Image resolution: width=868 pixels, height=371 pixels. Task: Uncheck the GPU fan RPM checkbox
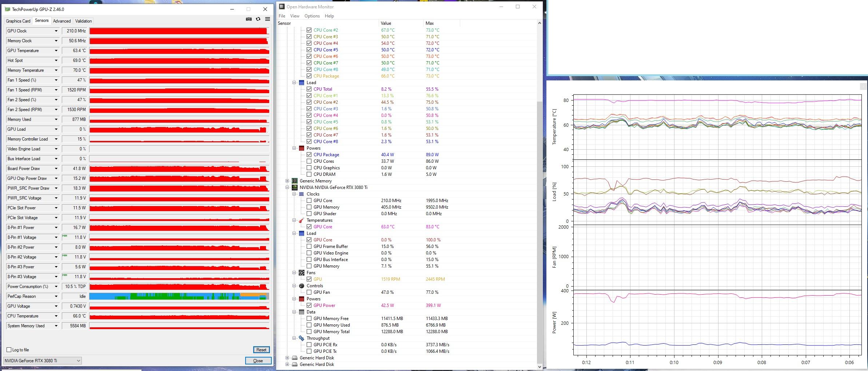pyautogui.click(x=309, y=279)
